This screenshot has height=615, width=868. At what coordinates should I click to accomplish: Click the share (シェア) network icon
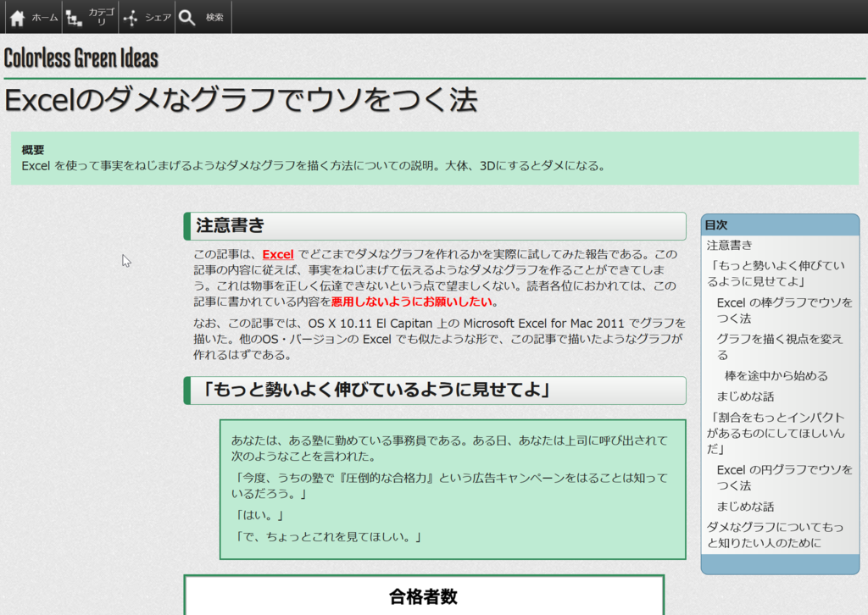(x=131, y=19)
